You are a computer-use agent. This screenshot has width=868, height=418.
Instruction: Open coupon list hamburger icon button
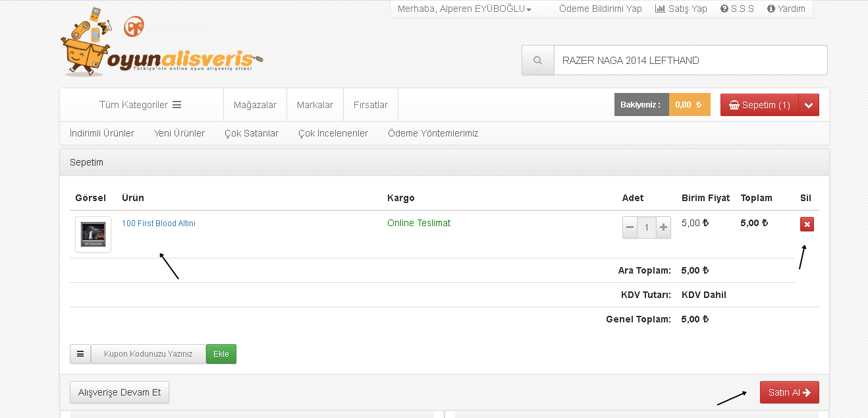click(x=80, y=354)
